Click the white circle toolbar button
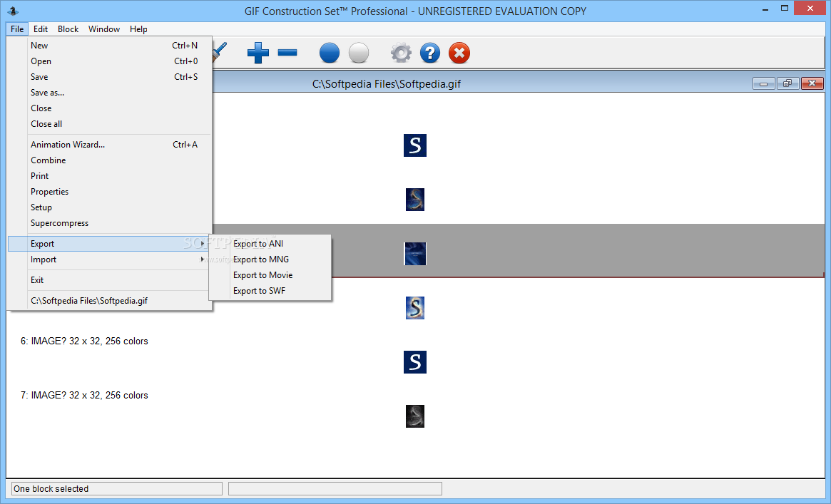Image resolution: width=831 pixels, height=504 pixels. 359,53
